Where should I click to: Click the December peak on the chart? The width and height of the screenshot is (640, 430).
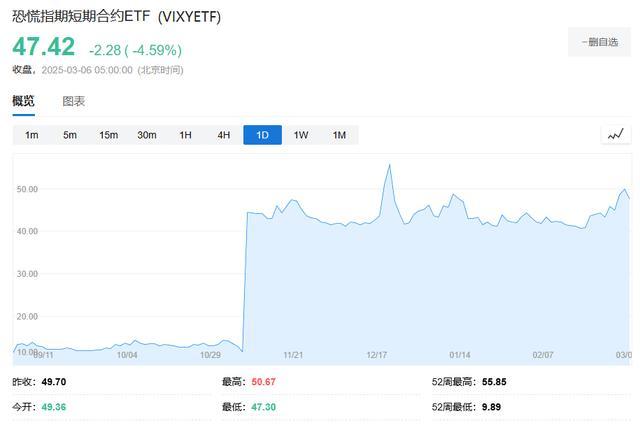390,165
